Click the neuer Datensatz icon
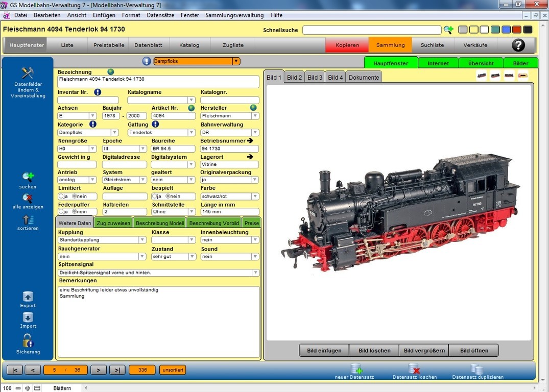Viewport: 549px width, 392px height. coord(356,369)
